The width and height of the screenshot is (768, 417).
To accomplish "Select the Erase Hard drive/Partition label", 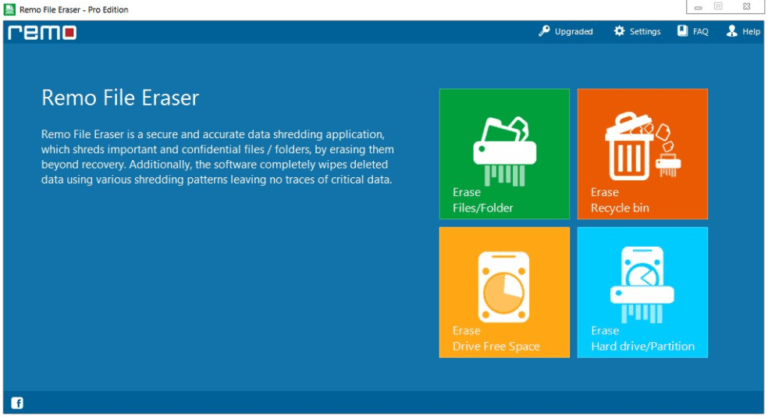I will 643,338.
